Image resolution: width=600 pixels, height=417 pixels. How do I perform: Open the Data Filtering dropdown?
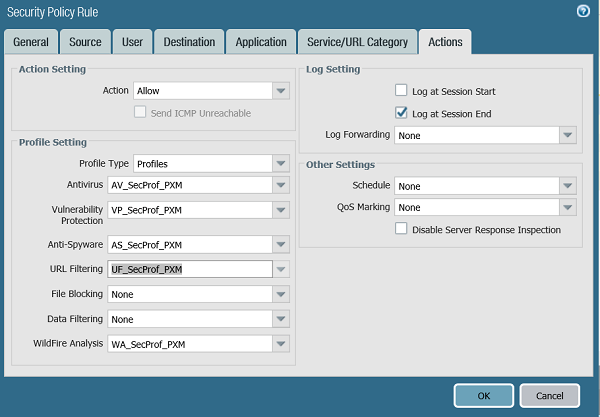pos(281,319)
